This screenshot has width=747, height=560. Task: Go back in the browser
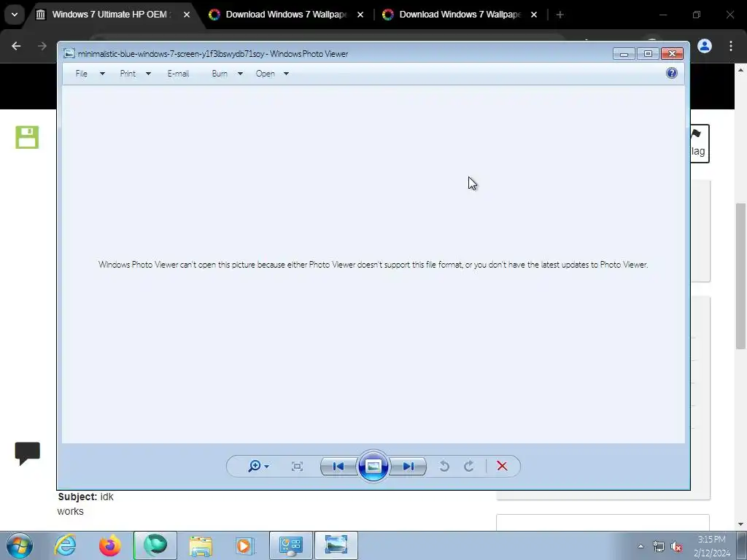16,46
